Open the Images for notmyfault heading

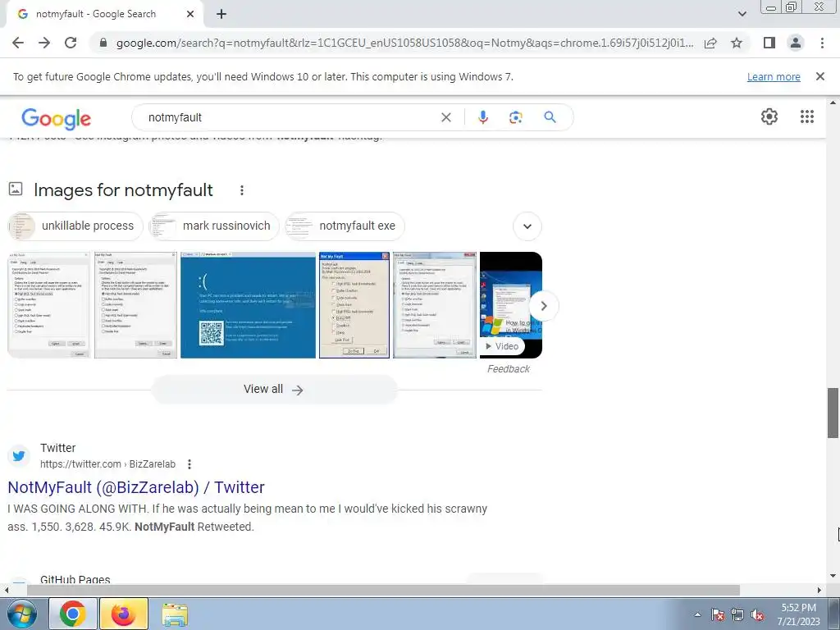click(x=123, y=190)
